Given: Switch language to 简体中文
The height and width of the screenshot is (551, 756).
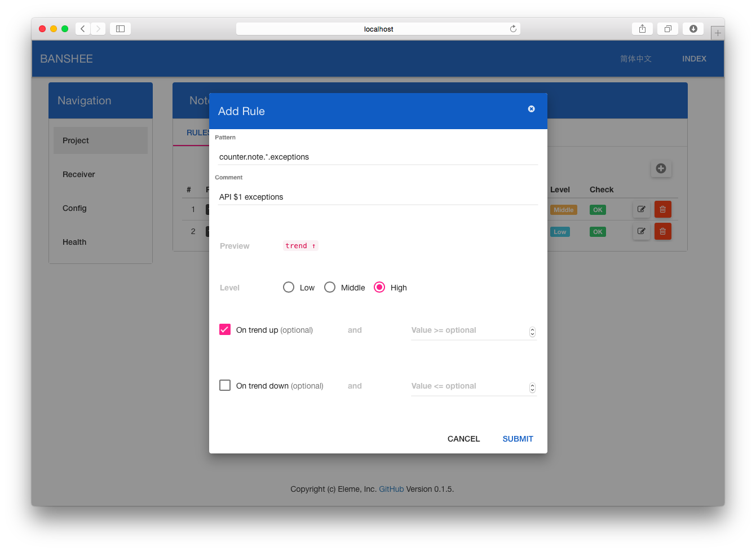Looking at the screenshot, I should click(x=636, y=59).
